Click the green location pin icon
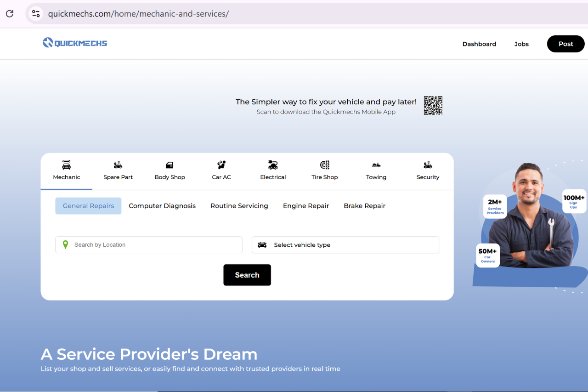The width and height of the screenshot is (588, 392). point(65,245)
